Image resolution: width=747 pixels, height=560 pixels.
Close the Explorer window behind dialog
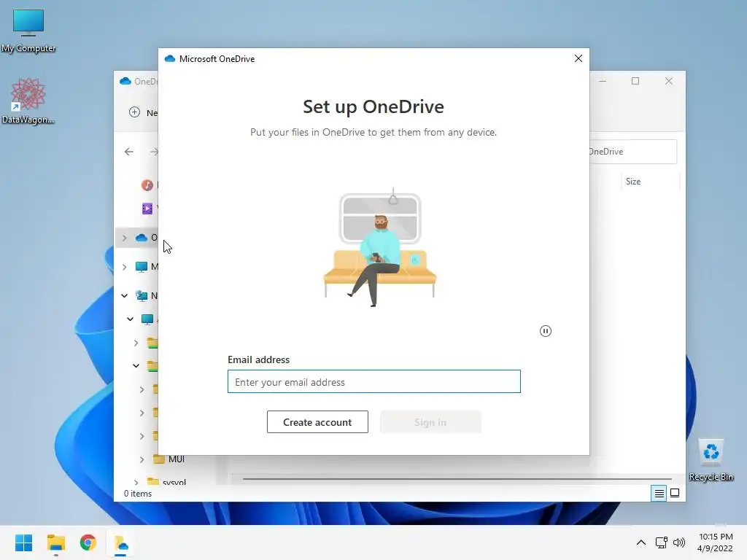[x=669, y=82]
